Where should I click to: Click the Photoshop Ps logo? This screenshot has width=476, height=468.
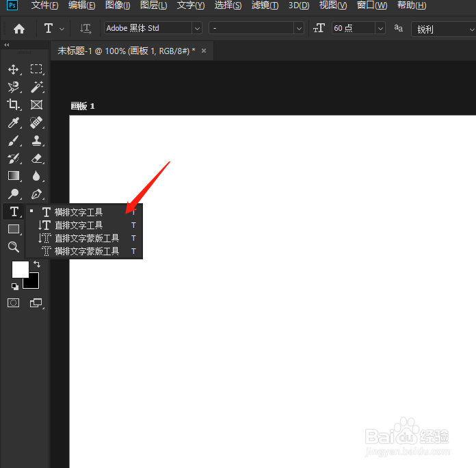tap(12, 5)
